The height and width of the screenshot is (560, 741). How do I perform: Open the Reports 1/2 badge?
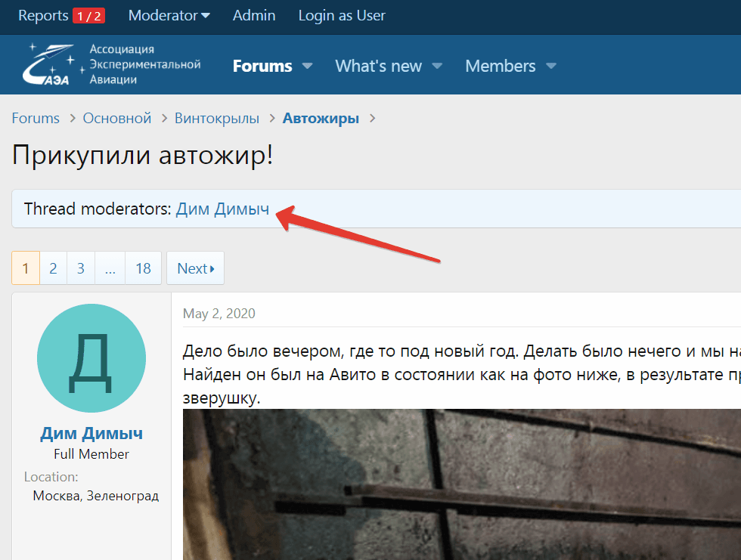point(88,16)
